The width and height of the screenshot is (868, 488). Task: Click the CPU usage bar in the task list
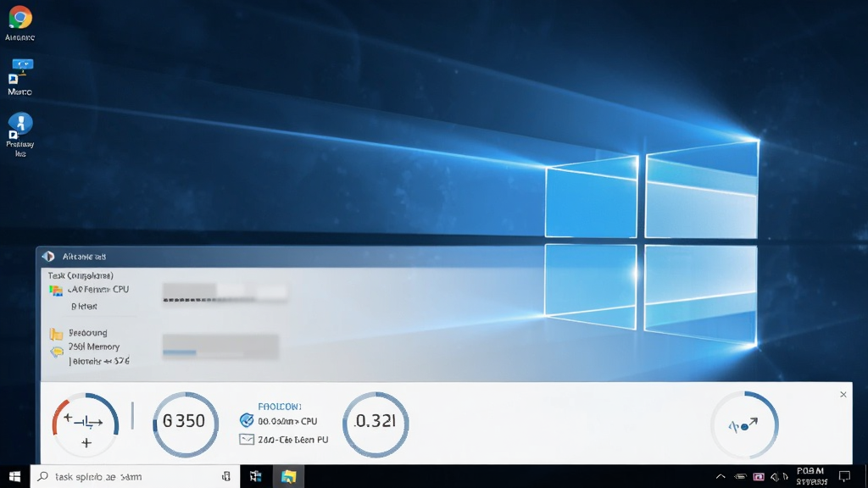click(x=225, y=292)
